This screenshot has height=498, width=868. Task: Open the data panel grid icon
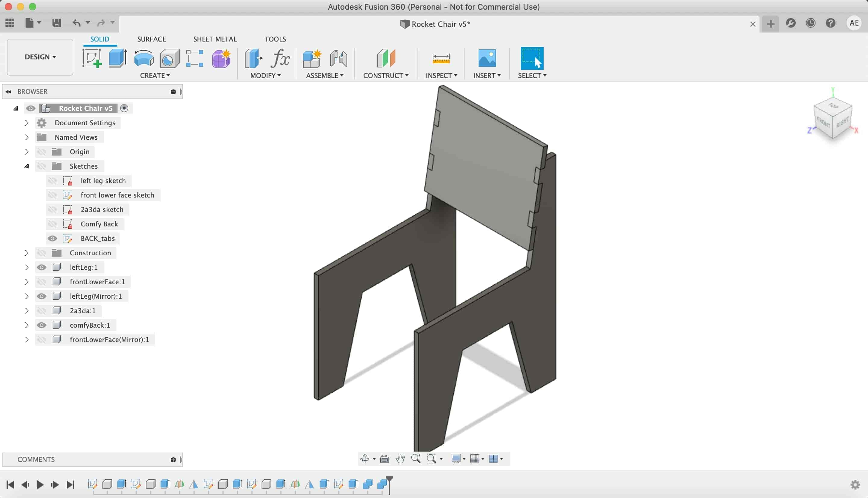[10, 23]
